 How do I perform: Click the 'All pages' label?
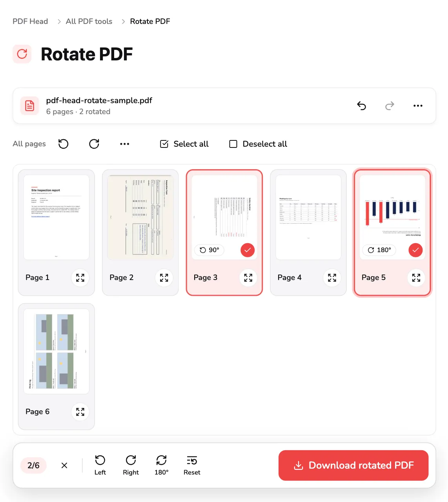tap(29, 144)
